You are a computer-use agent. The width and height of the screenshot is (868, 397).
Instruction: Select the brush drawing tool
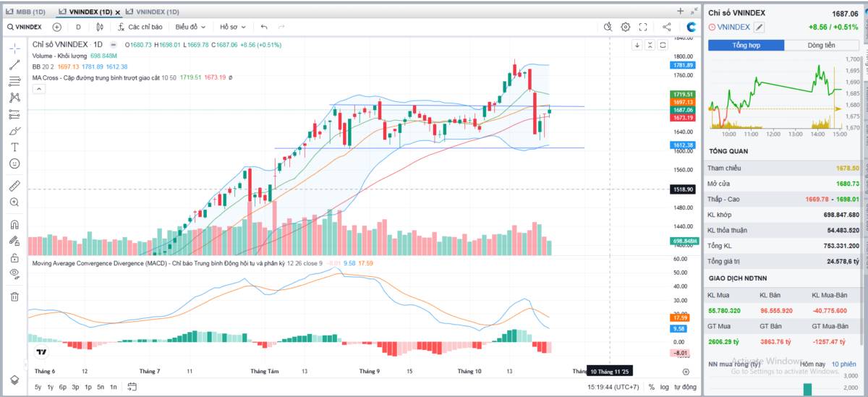click(14, 131)
